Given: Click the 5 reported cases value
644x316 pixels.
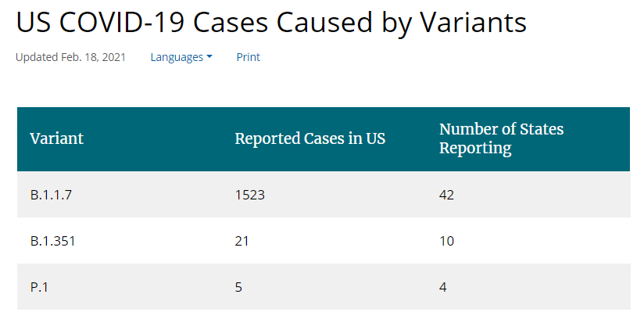Looking at the screenshot, I should coord(238,287).
